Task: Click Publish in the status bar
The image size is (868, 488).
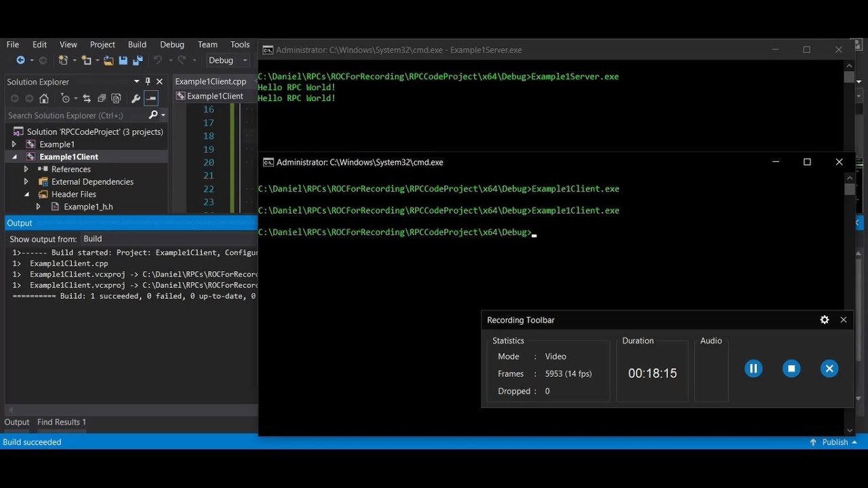Action: 835,442
